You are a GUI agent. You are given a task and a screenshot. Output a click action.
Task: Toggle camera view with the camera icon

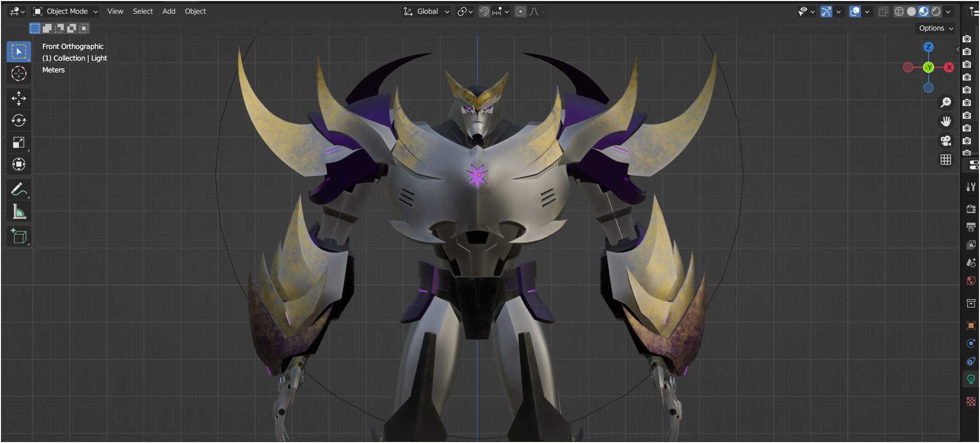coord(946,141)
